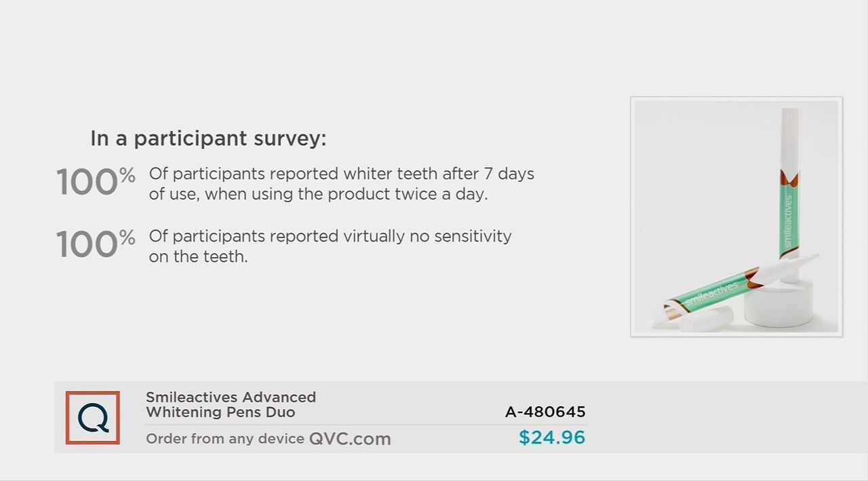Click the lying whitening pen in image
This screenshot has height=481, width=868.
pos(736,292)
